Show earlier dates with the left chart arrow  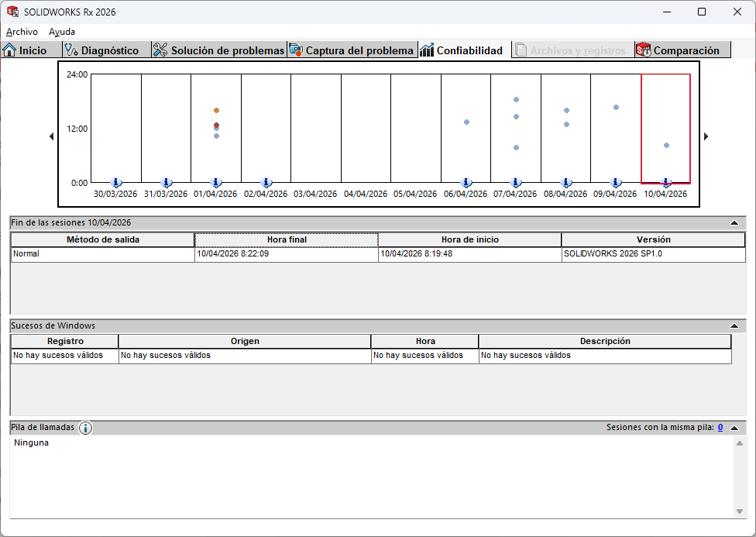[52, 136]
